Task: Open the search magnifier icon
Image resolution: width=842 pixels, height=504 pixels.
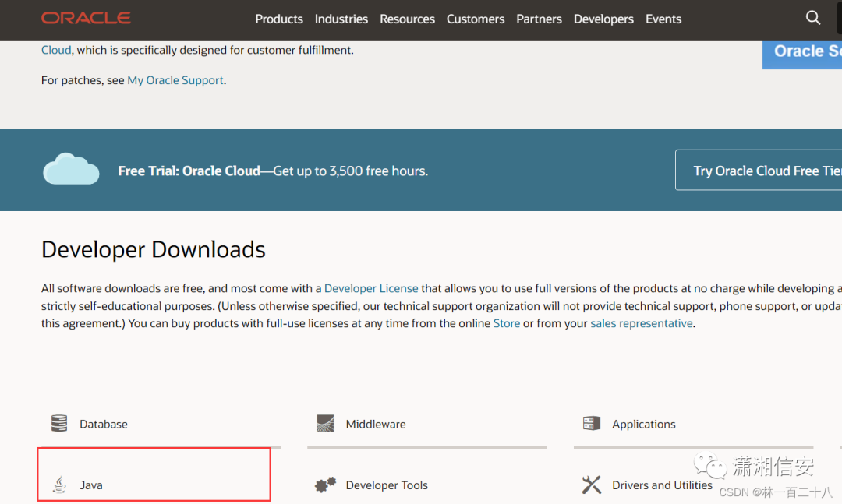Action: pyautogui.click(x=813, y=18)
